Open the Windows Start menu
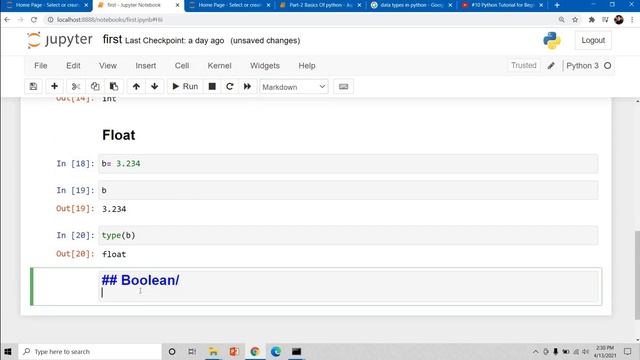 7,351
